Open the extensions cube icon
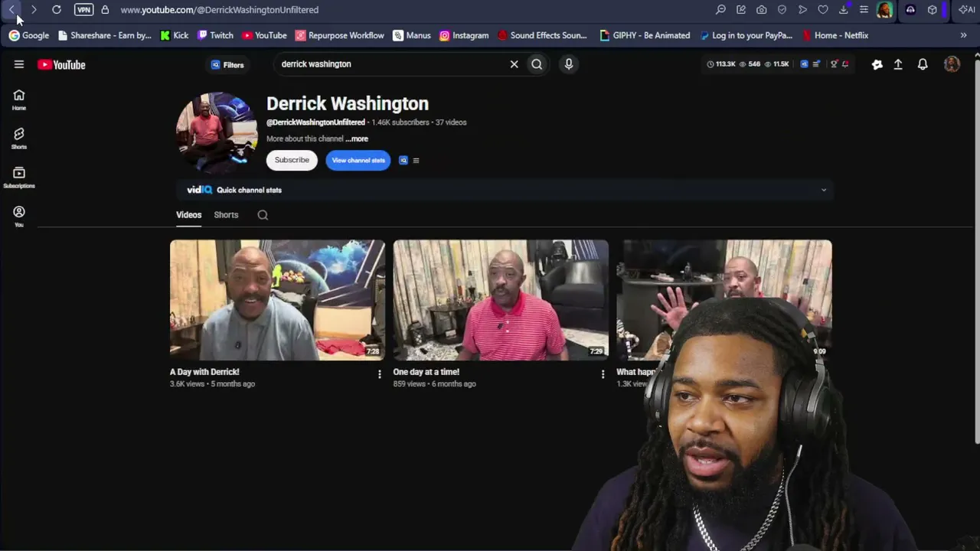The width and height of the screenshot is (980, 551). point(932,10)
